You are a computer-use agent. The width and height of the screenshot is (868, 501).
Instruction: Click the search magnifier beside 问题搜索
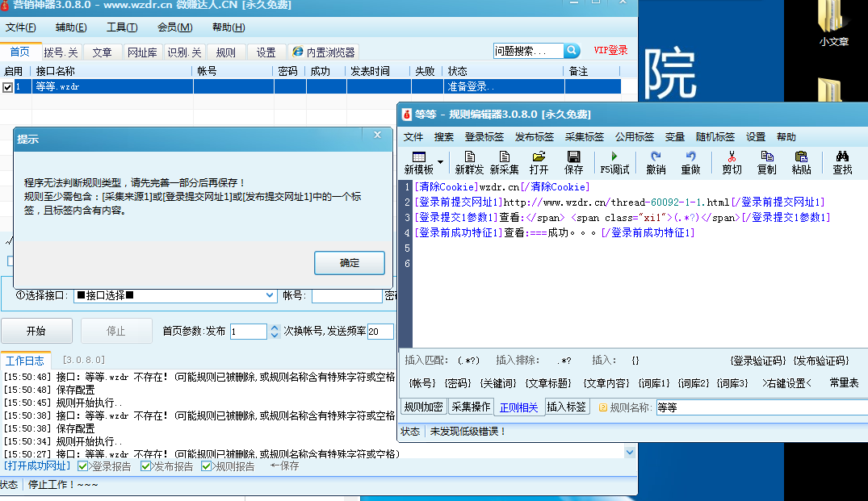[572, 51]
